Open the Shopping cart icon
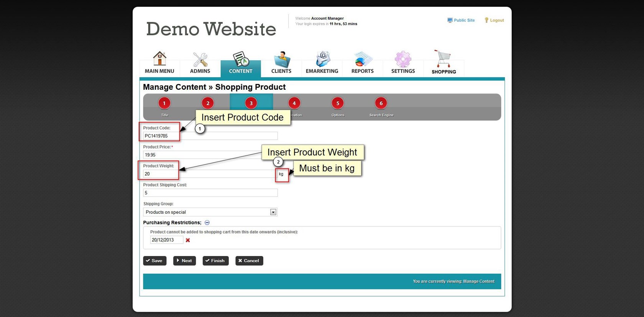644x317 pixels. [x=444, y=59]
